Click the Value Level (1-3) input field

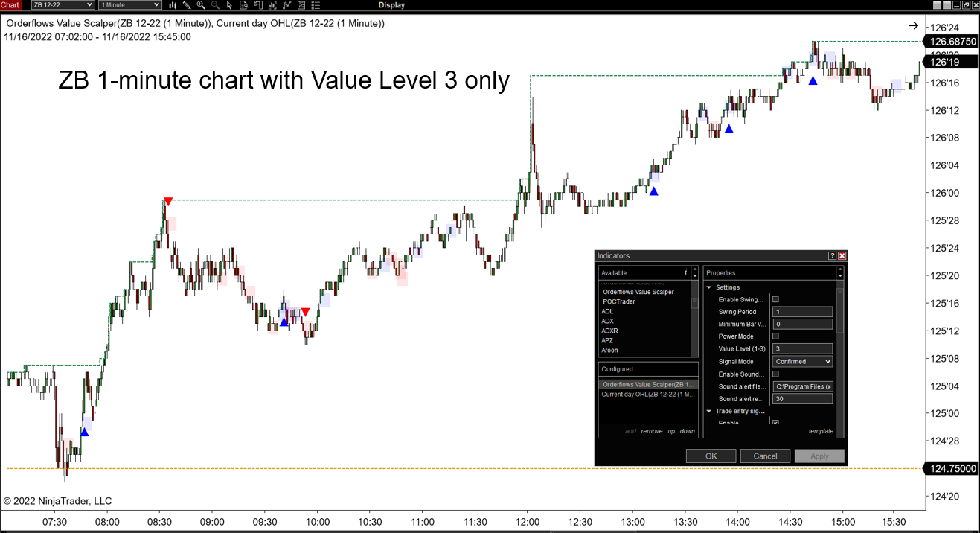tap(802, 349)
